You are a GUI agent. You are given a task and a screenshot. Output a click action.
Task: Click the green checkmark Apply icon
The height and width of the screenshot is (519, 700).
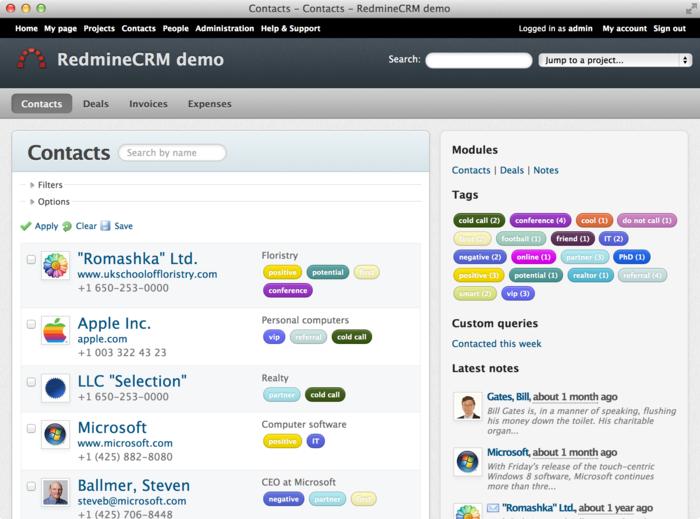click(x=26, y=226)
